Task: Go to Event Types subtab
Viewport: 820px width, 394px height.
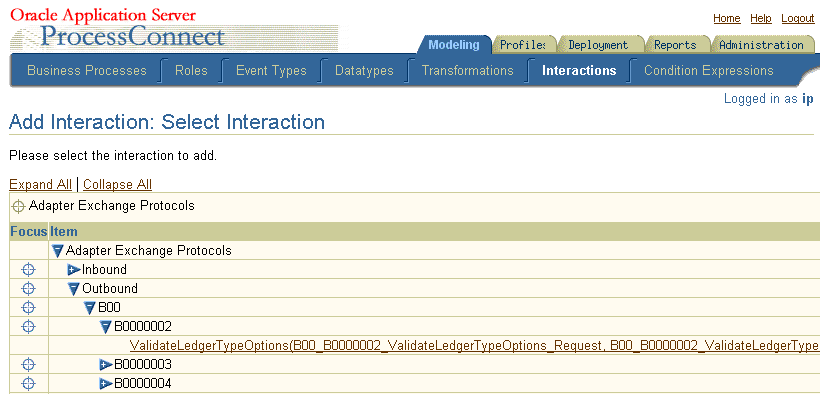Action: point(271,71)
